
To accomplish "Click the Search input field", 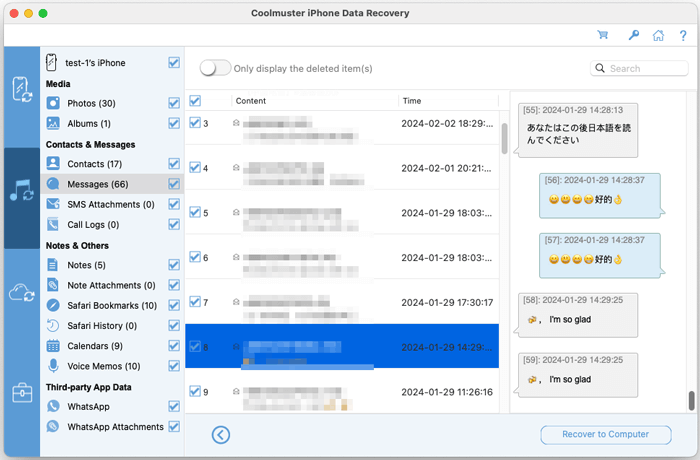I will pyautogui.click(x=639, y=68).
